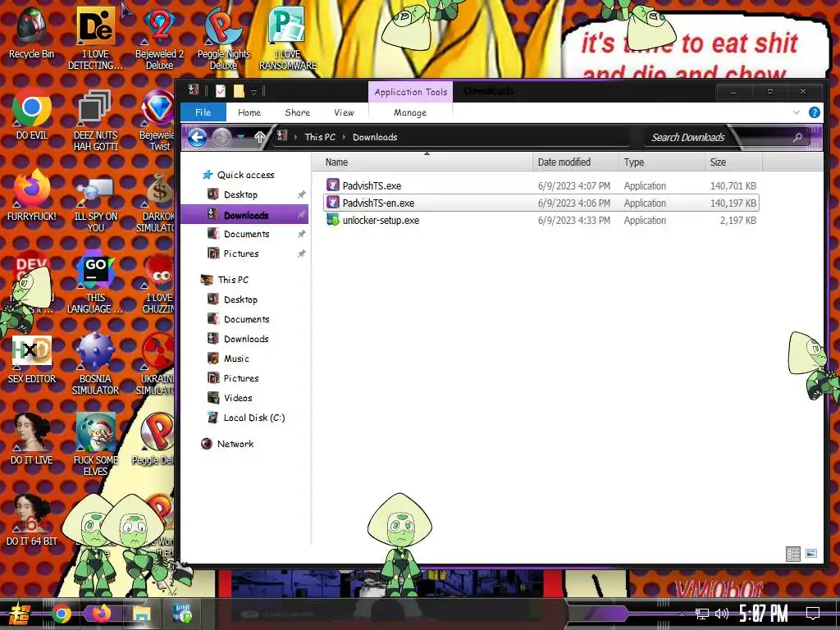Click in the Search Downloads field
The height and width of the screenshot is (630, 840).
718,137
